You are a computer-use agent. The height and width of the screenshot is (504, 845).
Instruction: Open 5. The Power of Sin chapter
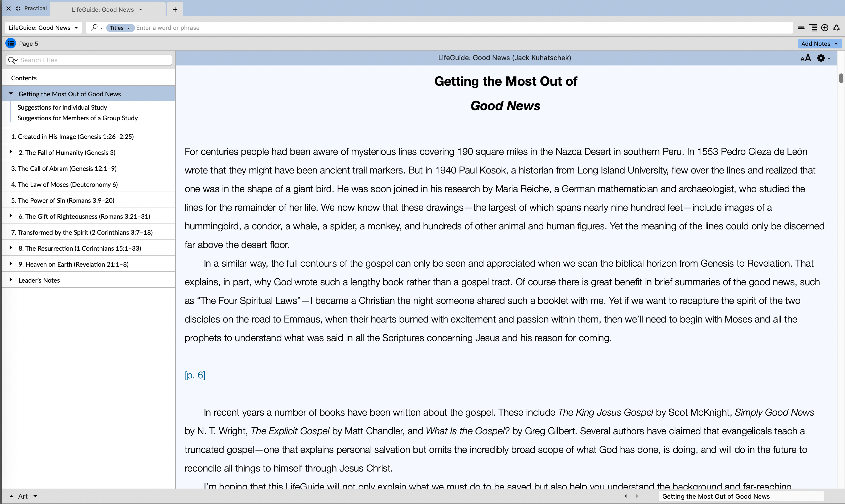(x=63, y=200)
